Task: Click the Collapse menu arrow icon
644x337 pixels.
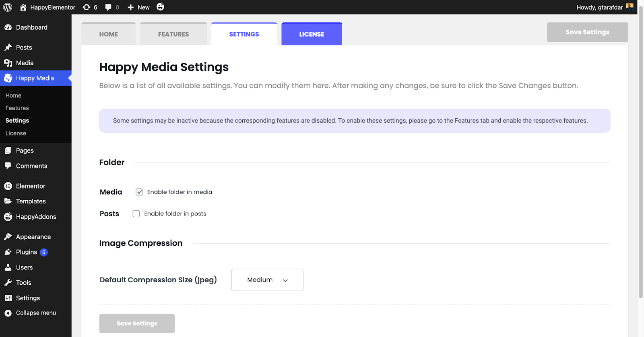Action: (8, 313)
